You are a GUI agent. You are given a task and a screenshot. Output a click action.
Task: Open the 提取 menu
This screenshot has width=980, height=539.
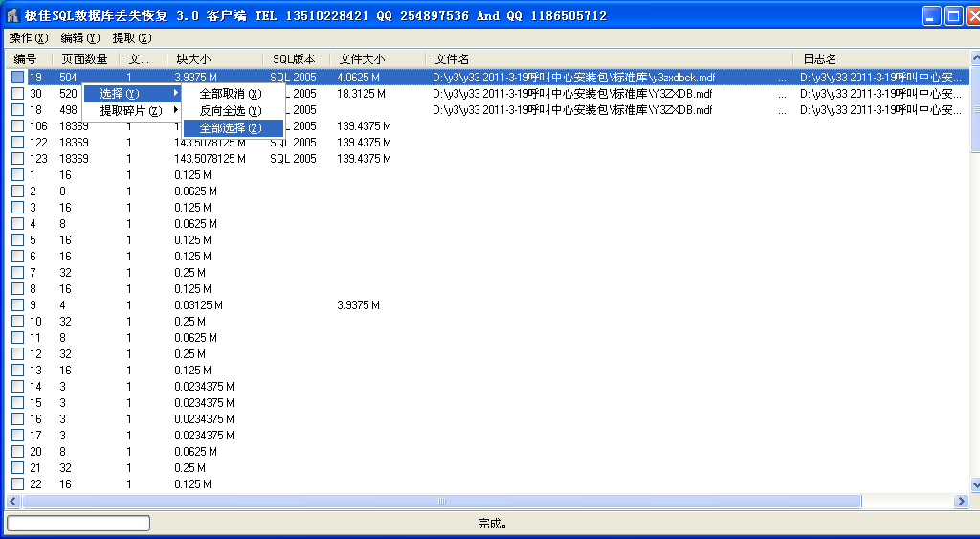132,38
